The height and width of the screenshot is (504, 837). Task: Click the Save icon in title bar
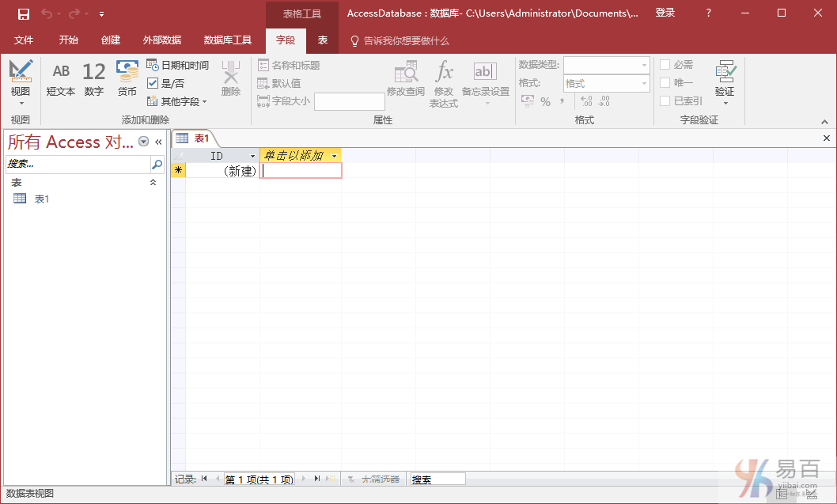coord(24,13)
